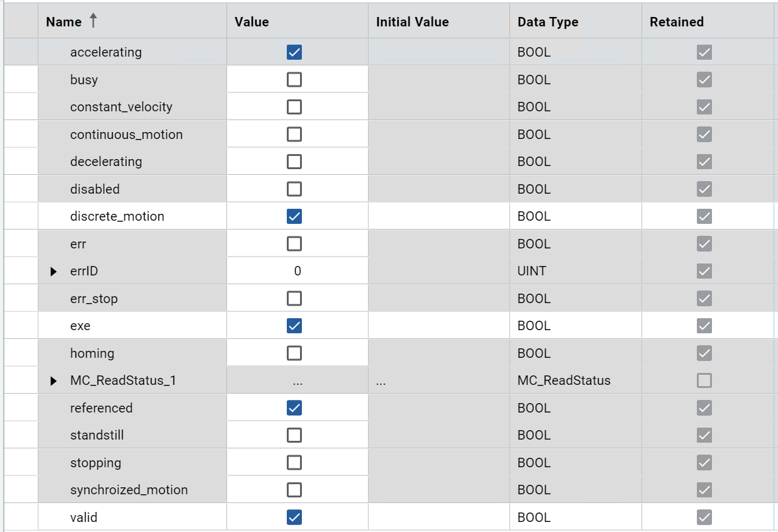Tick the homing value checkbox
The height and width of the screenshot is (532, 778).
coord(294,353)
